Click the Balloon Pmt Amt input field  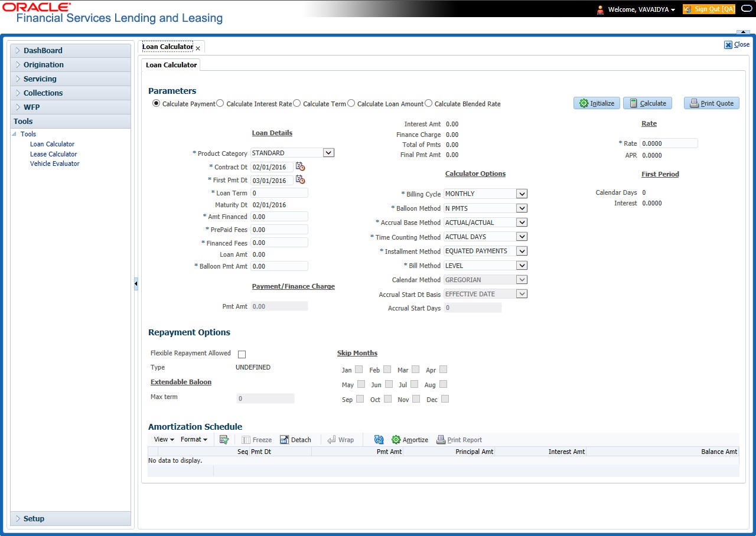tap(279, 266)
